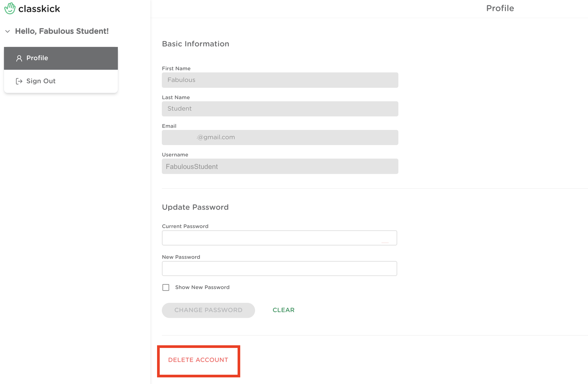The height and width of the screenshot is (384, 588).
Task: Click the Email label
Action: [x=169, y=126]
